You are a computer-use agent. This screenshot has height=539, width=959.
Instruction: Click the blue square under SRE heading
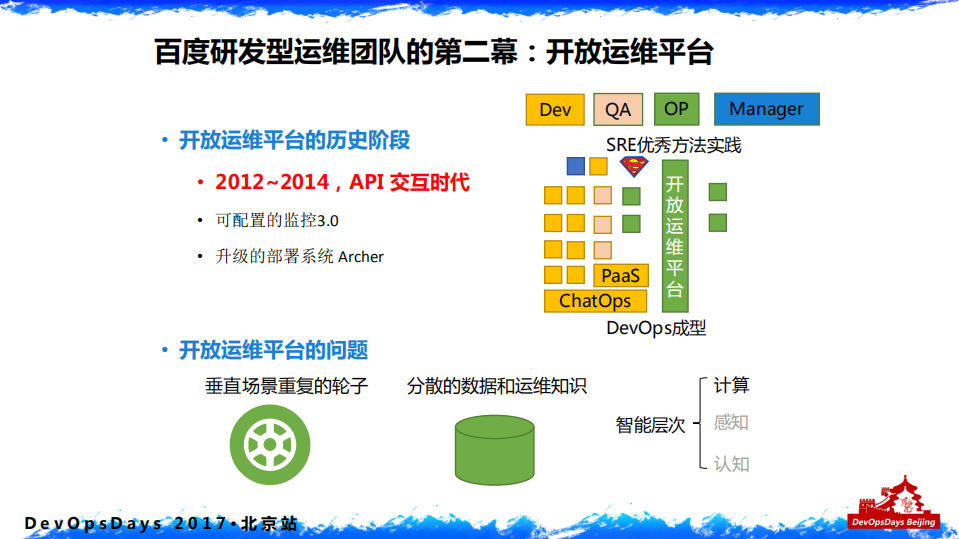click(576, 166)
